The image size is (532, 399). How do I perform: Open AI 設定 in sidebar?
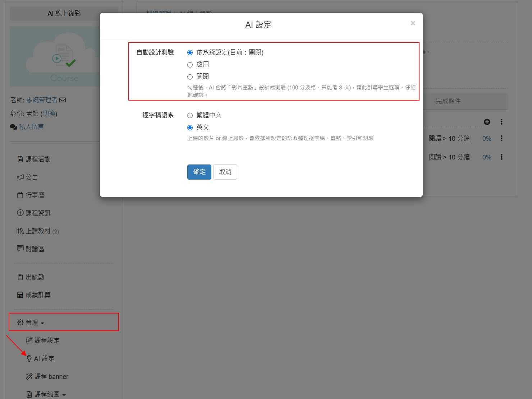pos(40,358)
